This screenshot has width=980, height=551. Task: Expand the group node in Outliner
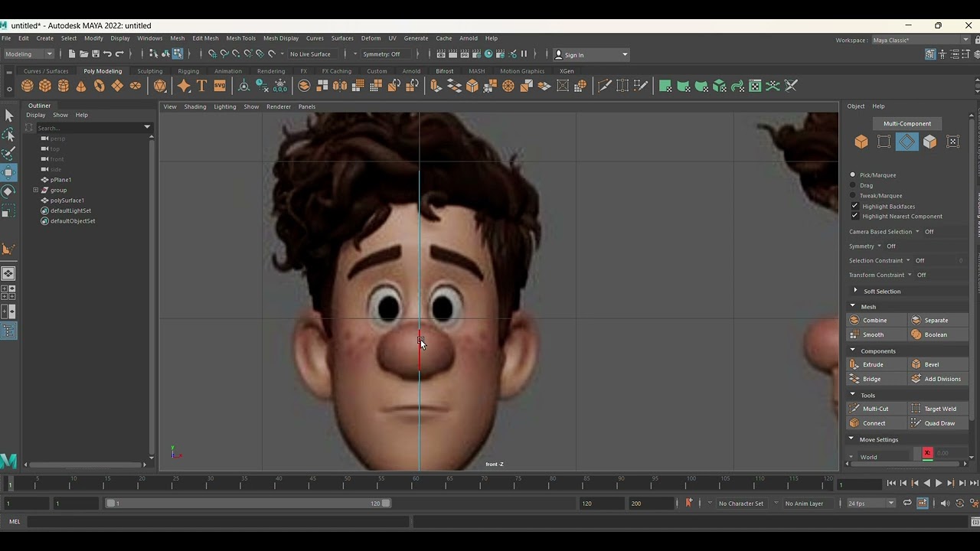click(35, 190)
